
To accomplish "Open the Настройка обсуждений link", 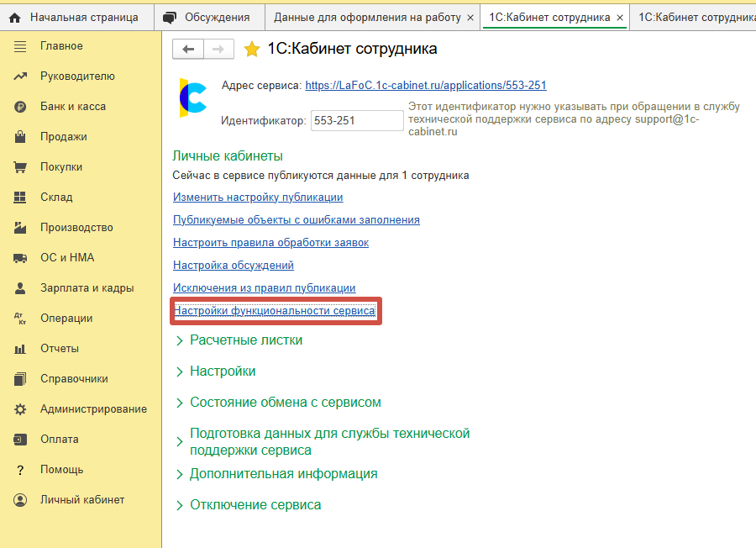I will pos(234,266).
